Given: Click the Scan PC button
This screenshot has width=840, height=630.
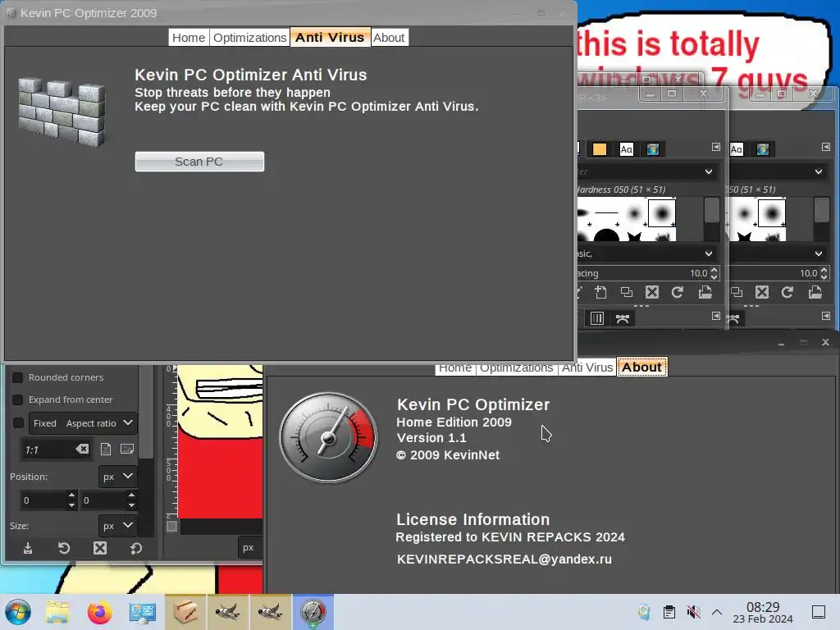Looking at the screenshot, I should [199, 162].
